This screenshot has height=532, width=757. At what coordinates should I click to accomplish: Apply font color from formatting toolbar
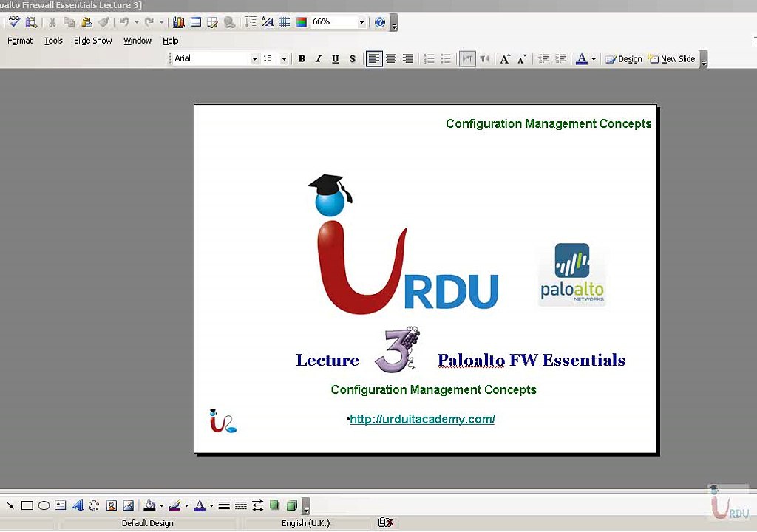tap(582, 59)
